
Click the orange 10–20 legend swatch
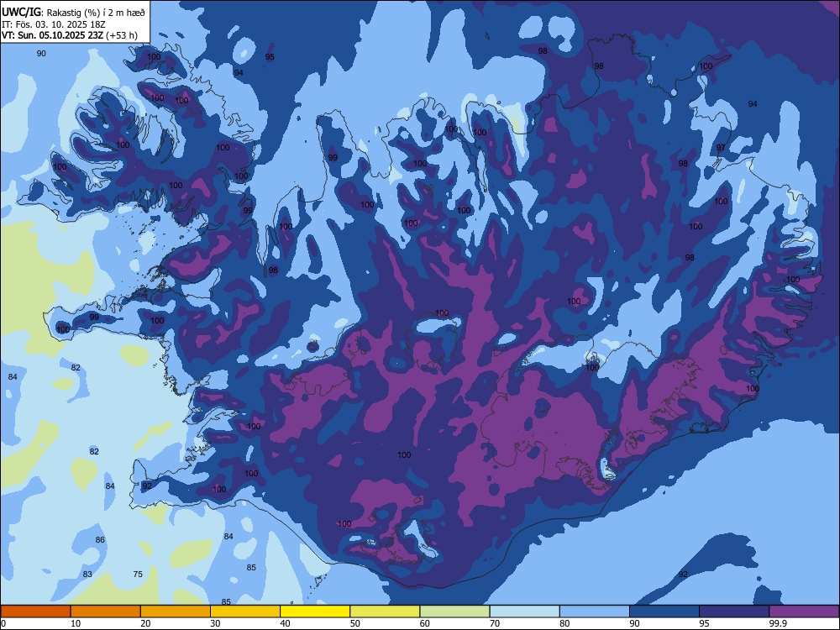coord(106,612)
